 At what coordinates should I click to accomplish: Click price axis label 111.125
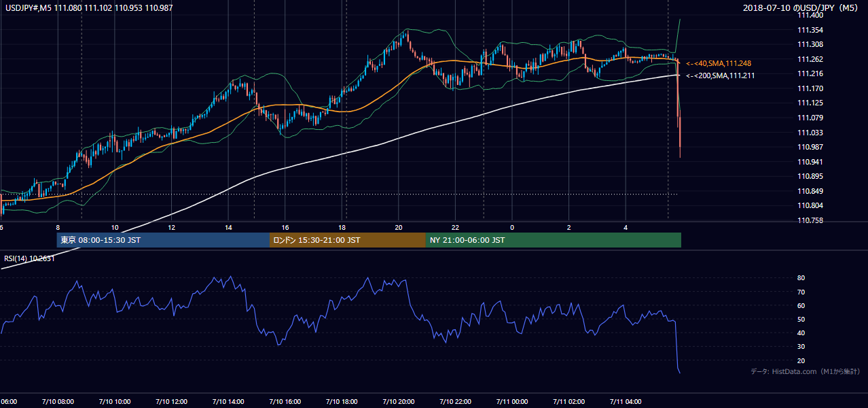pos(810,103)
